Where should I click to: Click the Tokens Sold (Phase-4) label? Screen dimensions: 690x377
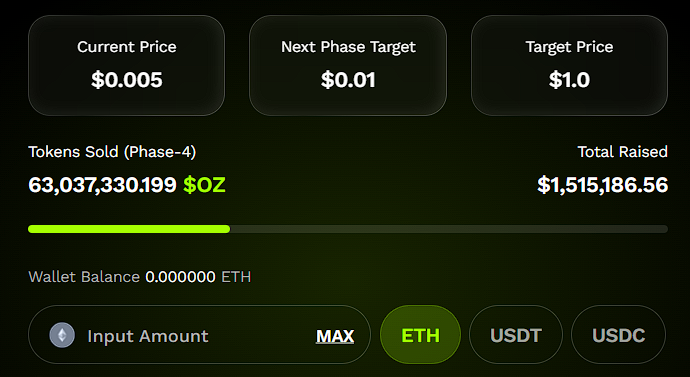point(112,152)
